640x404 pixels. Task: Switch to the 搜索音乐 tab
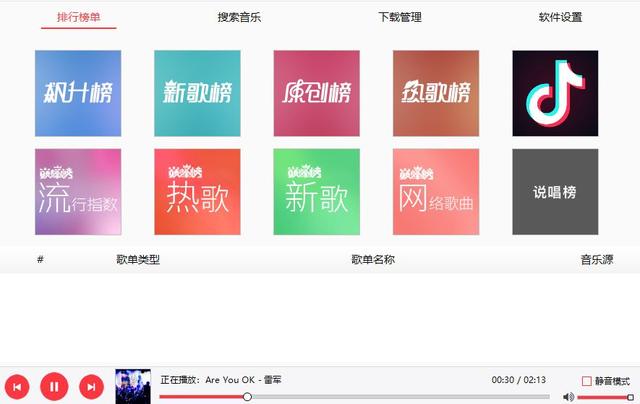point(239,17)
